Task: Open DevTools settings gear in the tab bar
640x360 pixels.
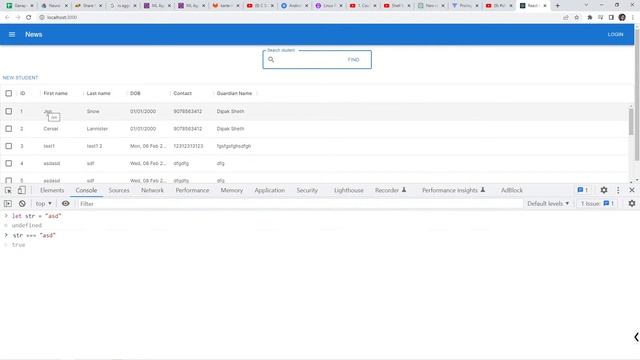Action: [x=604, y=190]
